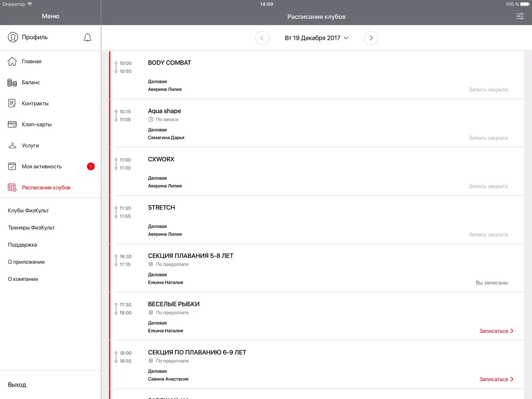The image size is (532, 399).
Task: Tap trainer name Савина Анастасия
Action: [168, 379]
